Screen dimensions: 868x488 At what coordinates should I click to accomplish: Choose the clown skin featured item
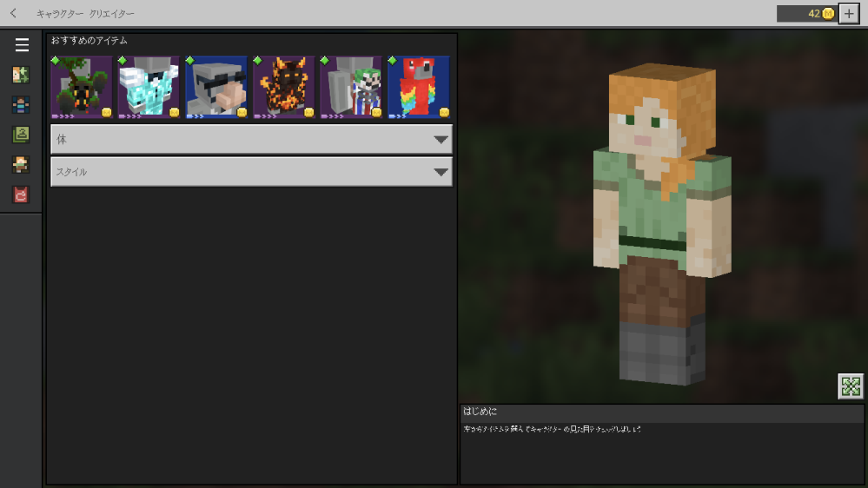pyautogui.click(x=352, y=87)
